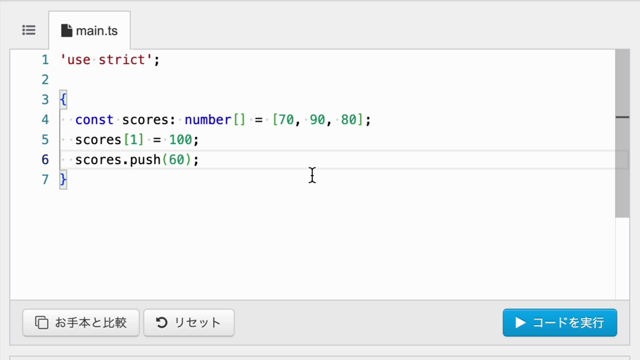
Task: Click the お手本と比較 compare button
Action: tap(81, 322)
